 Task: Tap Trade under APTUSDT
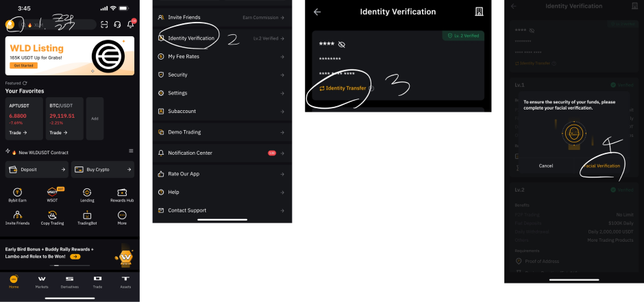18,133
